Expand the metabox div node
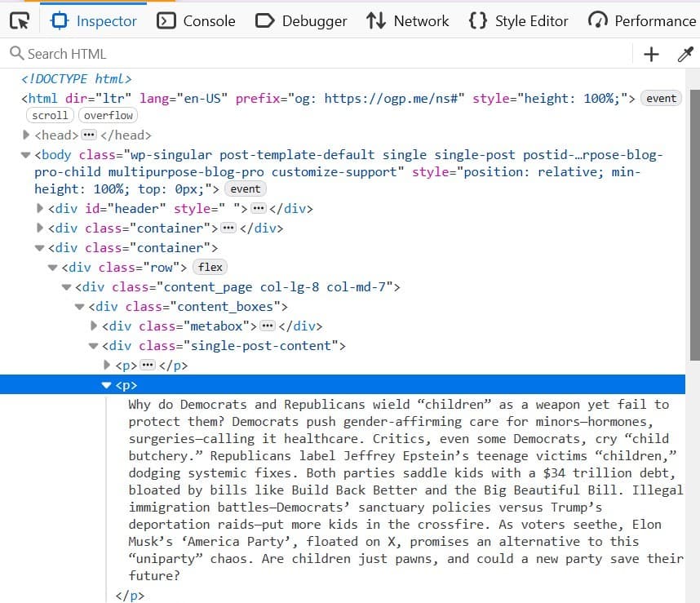 [93, 326]
